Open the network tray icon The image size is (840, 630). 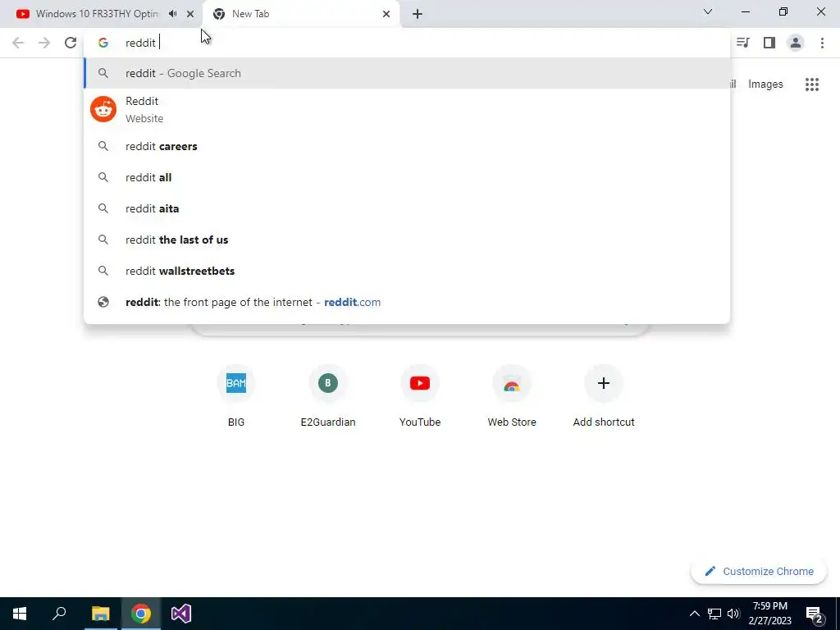(x=714, y=614)
